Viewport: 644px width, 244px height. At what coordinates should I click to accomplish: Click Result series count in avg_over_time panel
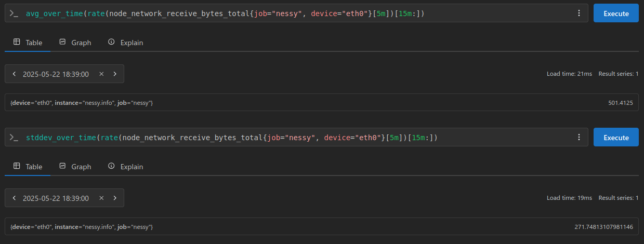pyautogui.click(x=619, y=74)
